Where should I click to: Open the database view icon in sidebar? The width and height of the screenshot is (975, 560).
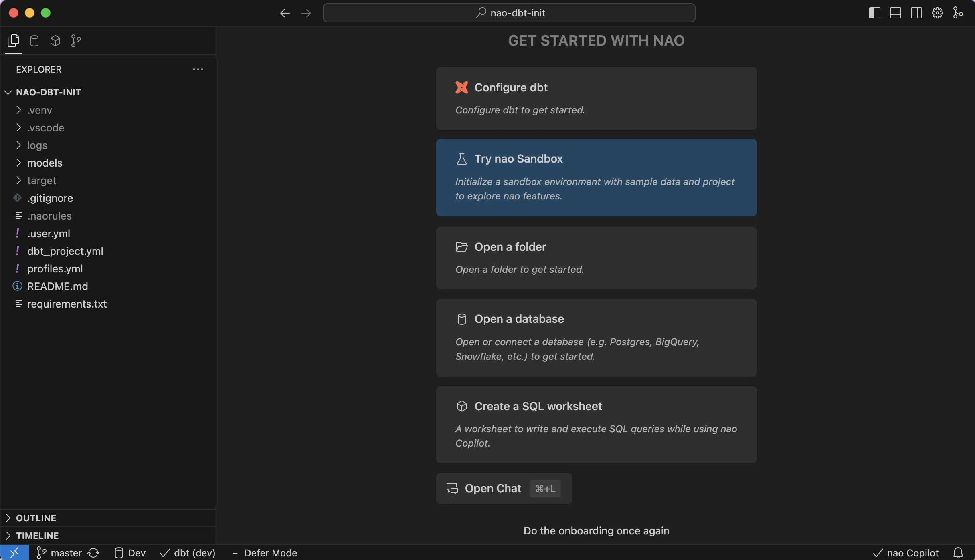(34, 41)
